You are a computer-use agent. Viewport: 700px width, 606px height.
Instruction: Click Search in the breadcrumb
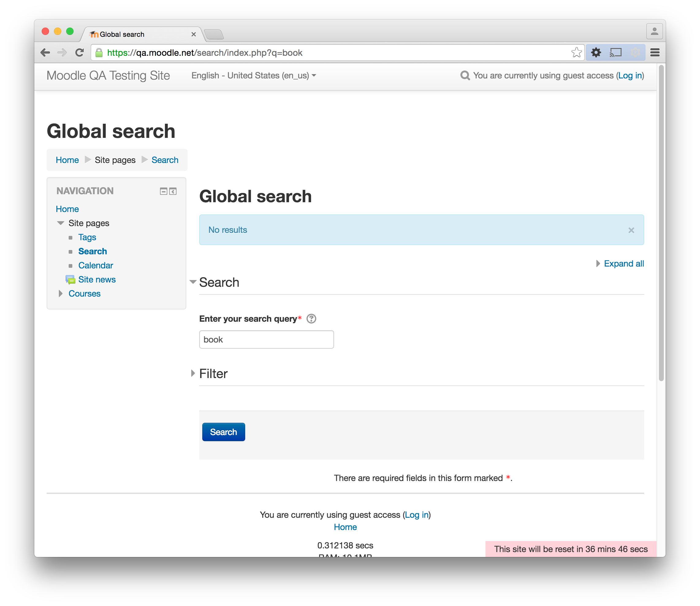(165, 160)
